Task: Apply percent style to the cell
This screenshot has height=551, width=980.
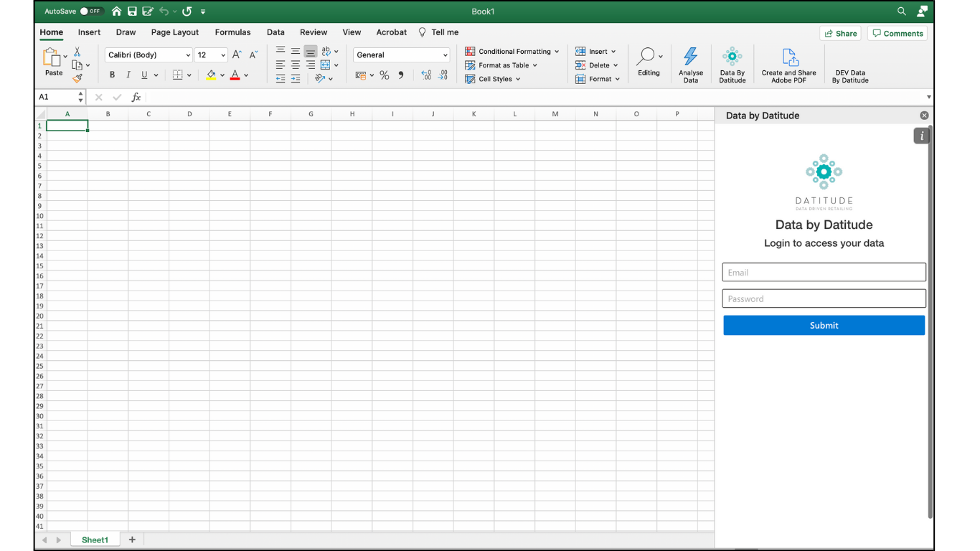Action: (x=385, y=75)
